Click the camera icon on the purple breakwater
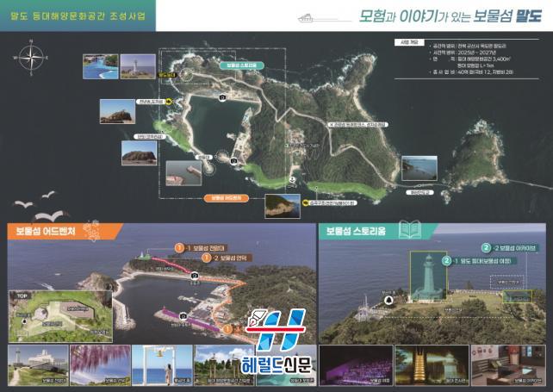 [183, 316]
